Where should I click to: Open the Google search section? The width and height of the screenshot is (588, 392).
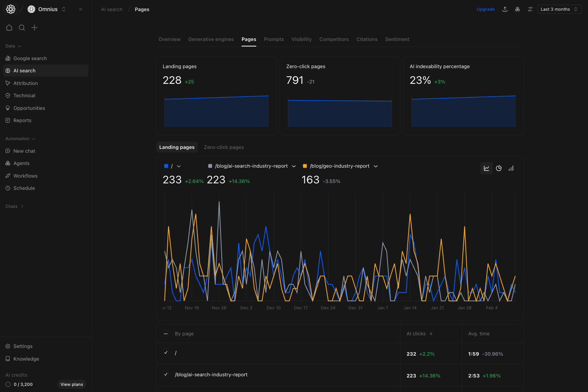[30, 58]
